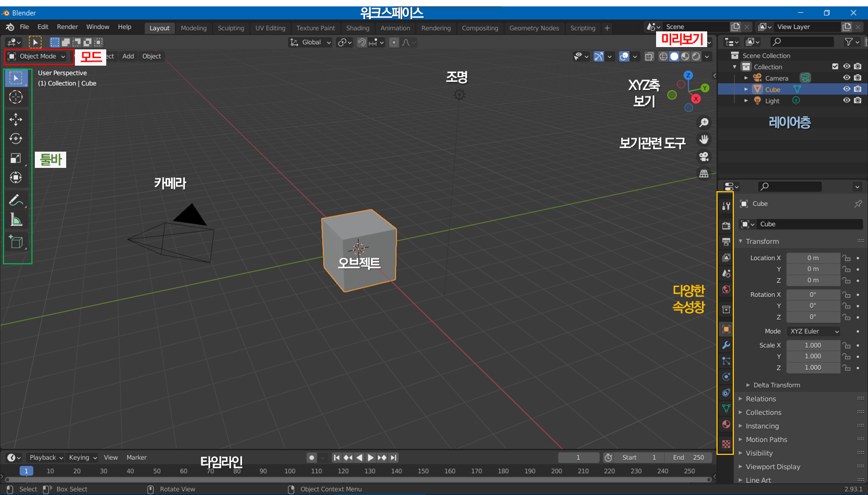Open the Output properties tab
This screenshot has height=495, width=868.
click(726, 241)
